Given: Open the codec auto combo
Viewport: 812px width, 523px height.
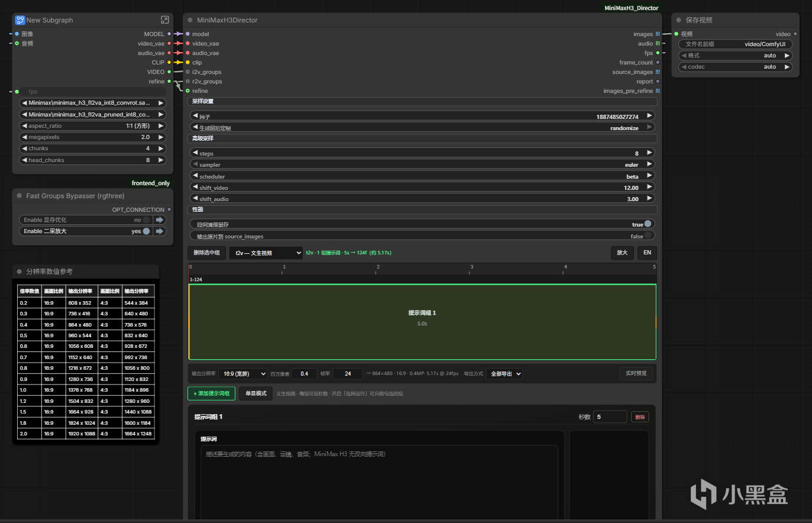Looking at the screenshot, I should click(x=735, y=67).
